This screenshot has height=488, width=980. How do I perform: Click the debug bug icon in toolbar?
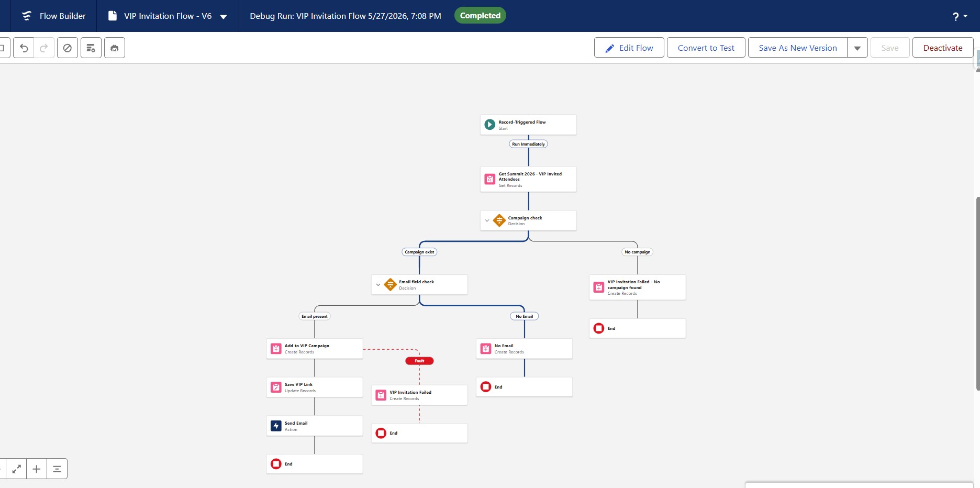tap(115, 48)
